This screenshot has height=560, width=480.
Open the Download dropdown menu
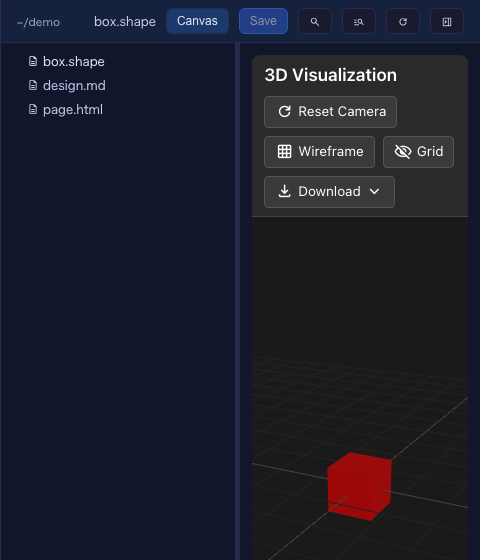(329, 192)
